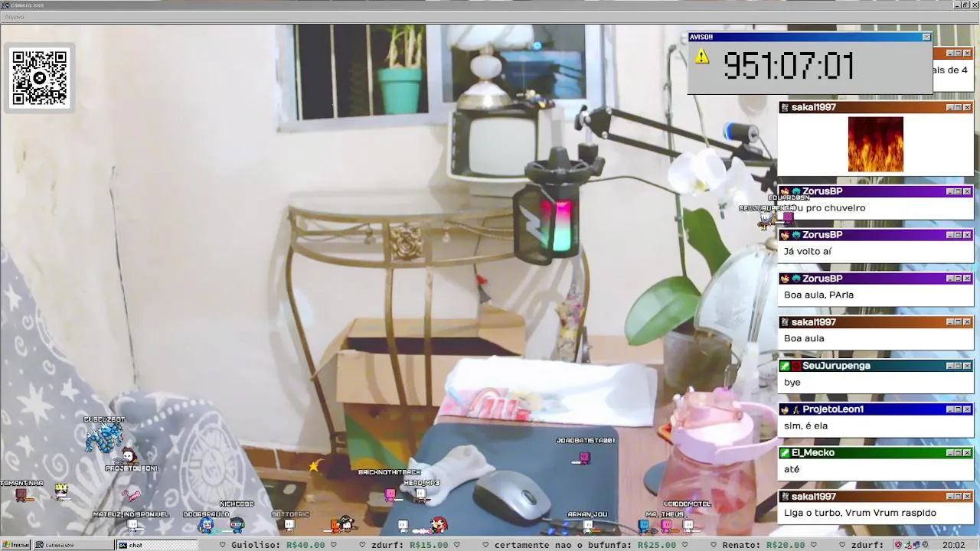The image size is (980, 551).
Task: Click the zdurf R$15.00 donation entry
Action: tap(410, 545)
